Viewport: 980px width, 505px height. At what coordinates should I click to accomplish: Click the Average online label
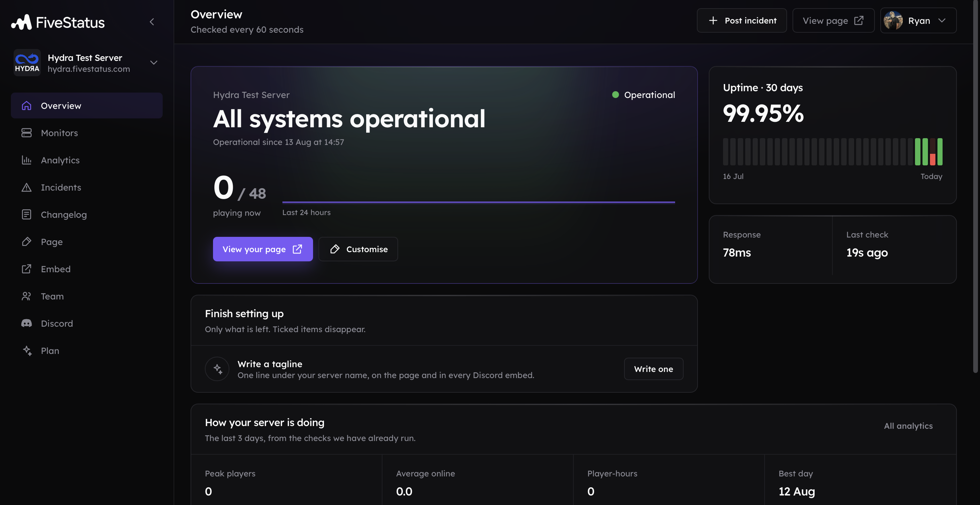(x=425, y=473)
